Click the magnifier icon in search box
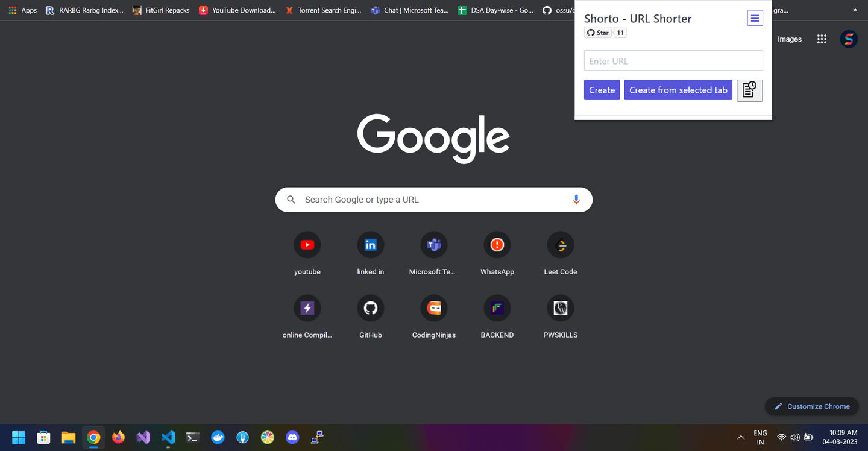The width and height of the screenshot is (868, 451). 291,200
